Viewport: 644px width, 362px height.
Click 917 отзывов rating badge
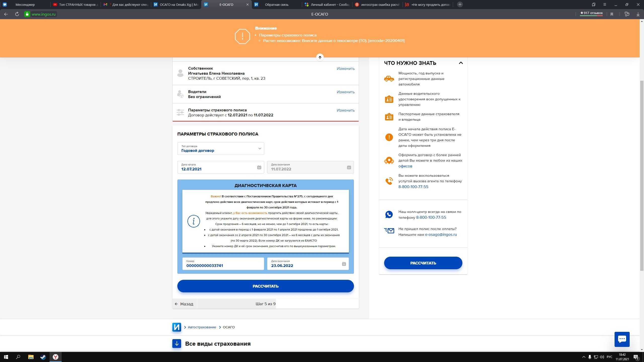[591, 13]
